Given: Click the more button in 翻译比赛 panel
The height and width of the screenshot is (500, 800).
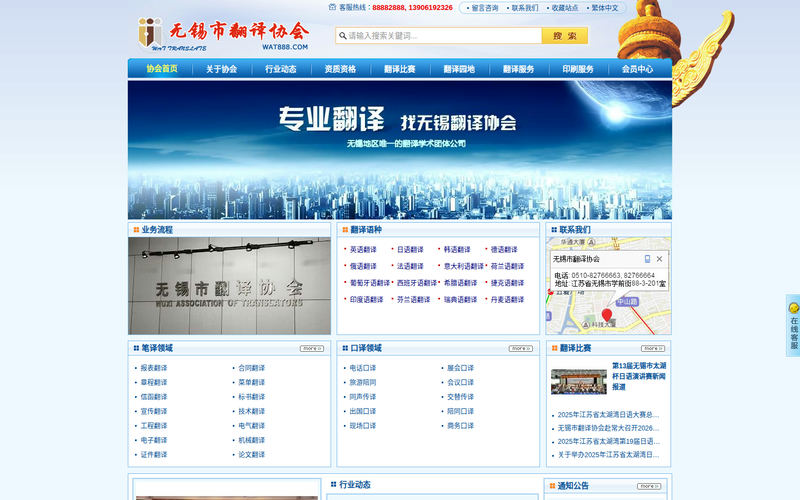Looking at the screenshot, I should (x=653, y=348).
